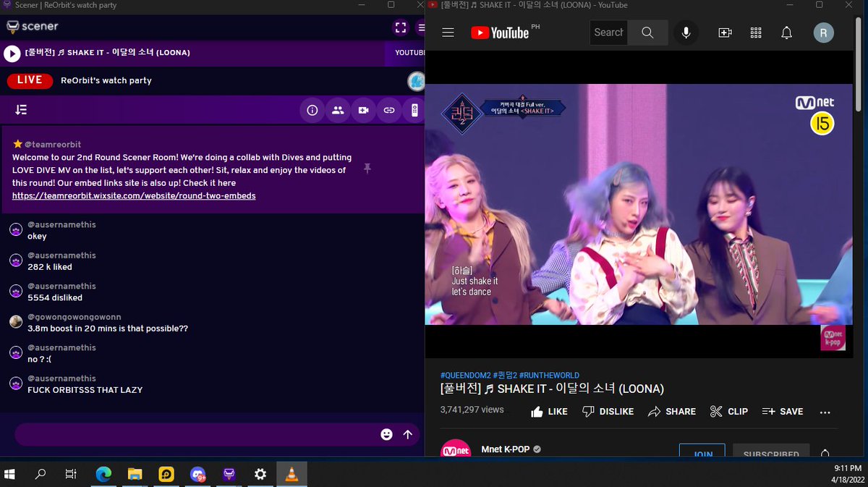Click the Mnet K-POP watermark in video corner
The height and width of the screenshot is (487, 868).
tap(833, 338)
